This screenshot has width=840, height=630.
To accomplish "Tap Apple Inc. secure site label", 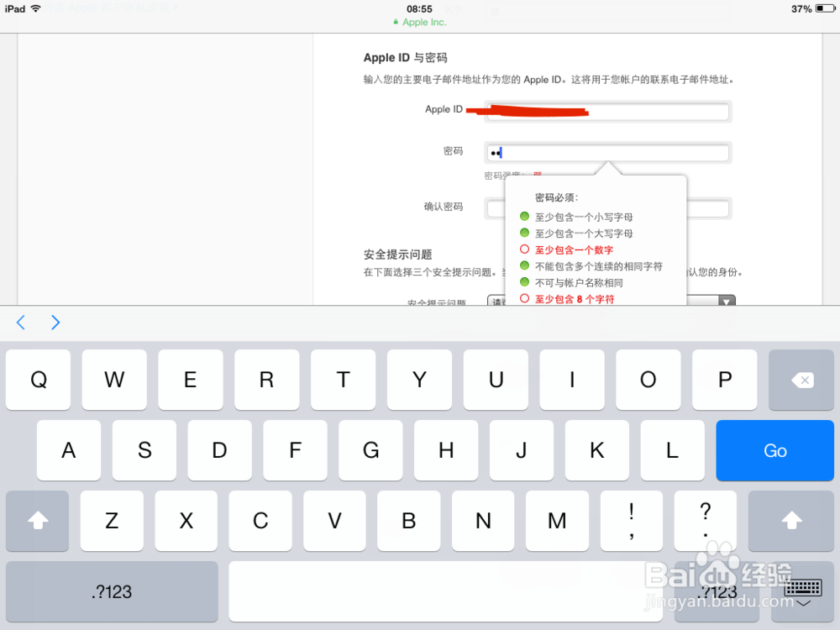I will [419, 22].
